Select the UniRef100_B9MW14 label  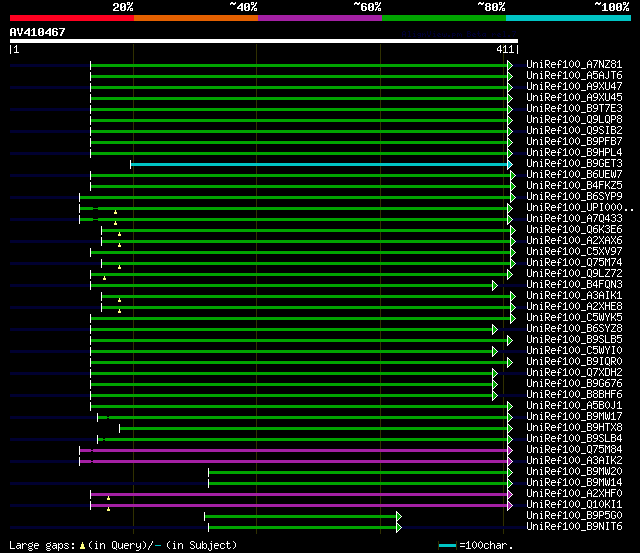click(574, 483)
